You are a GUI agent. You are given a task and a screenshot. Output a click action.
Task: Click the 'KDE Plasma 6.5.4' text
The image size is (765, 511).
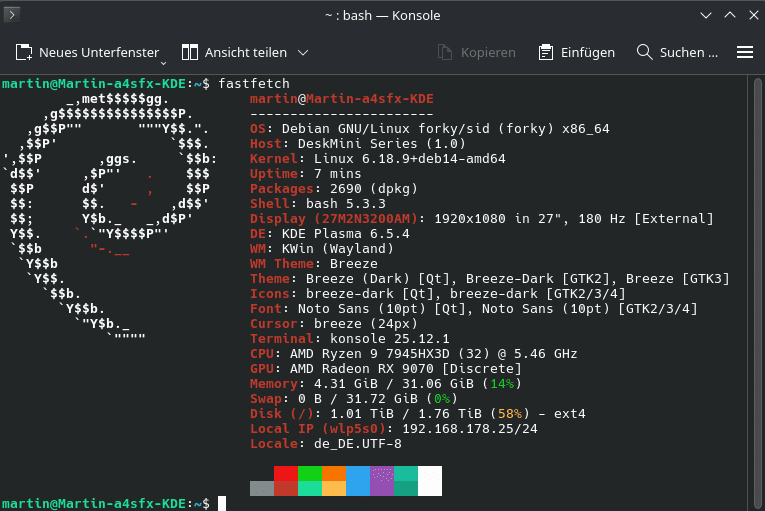click(x=345, y=234)
